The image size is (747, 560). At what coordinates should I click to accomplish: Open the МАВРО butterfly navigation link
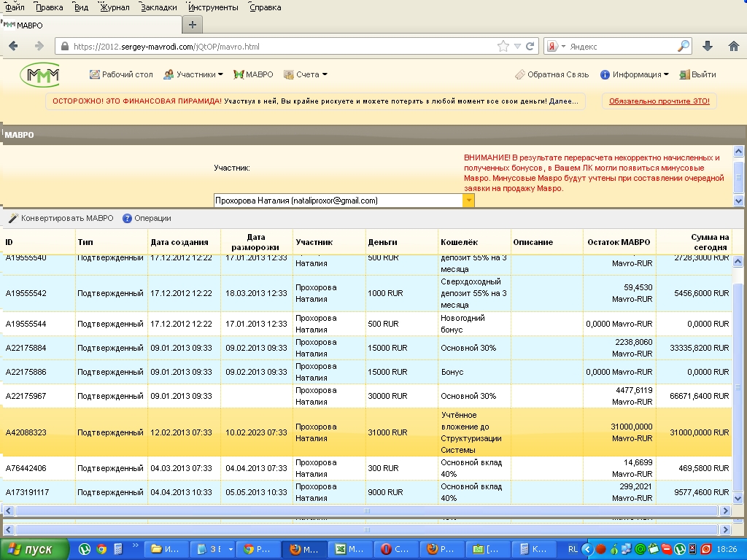(x=253, y=74)
